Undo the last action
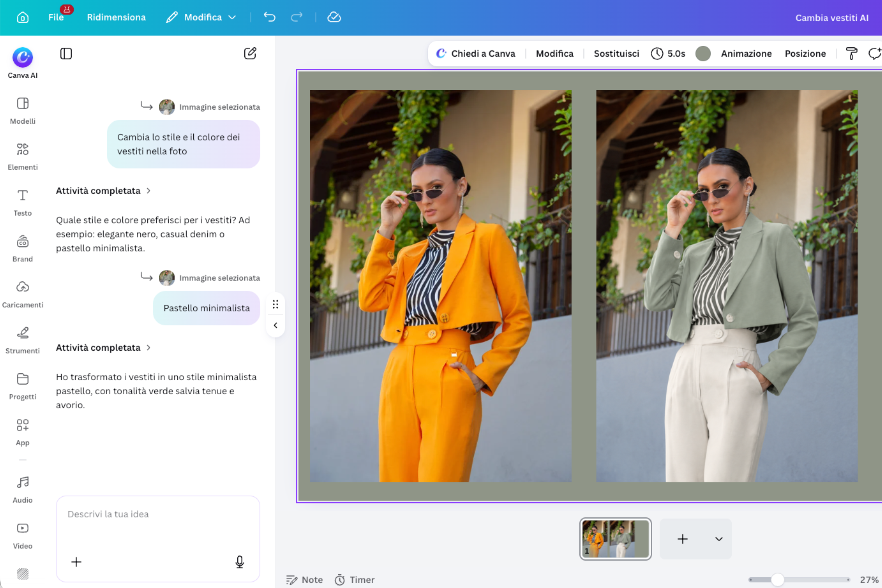 tap(270, 17)
